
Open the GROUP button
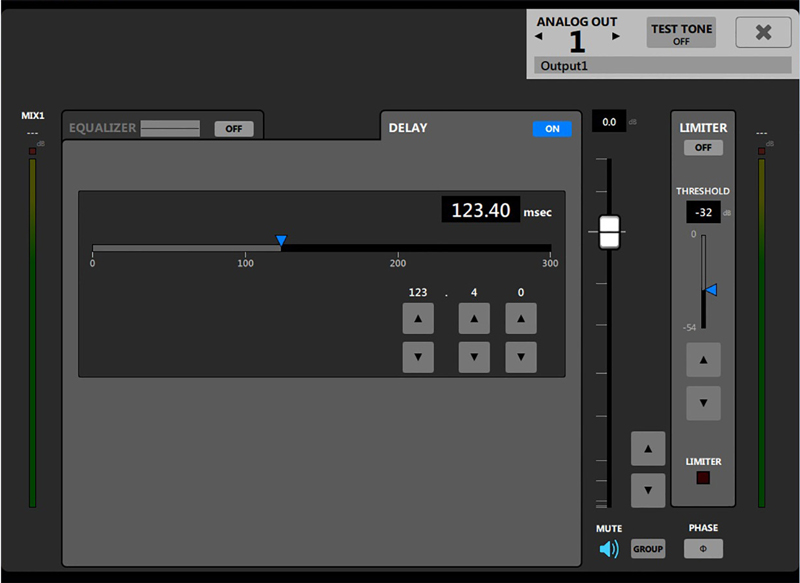648,549
